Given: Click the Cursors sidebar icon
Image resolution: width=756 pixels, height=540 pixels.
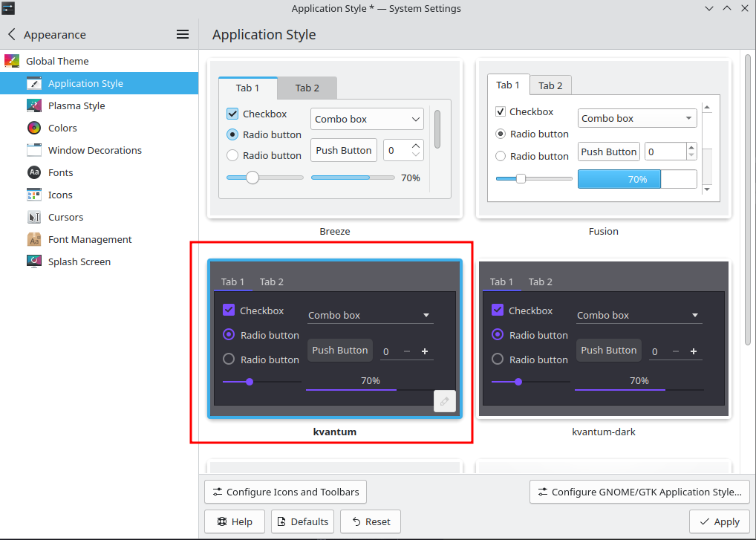Looking at the screenshot, I should tap(33, 217).
